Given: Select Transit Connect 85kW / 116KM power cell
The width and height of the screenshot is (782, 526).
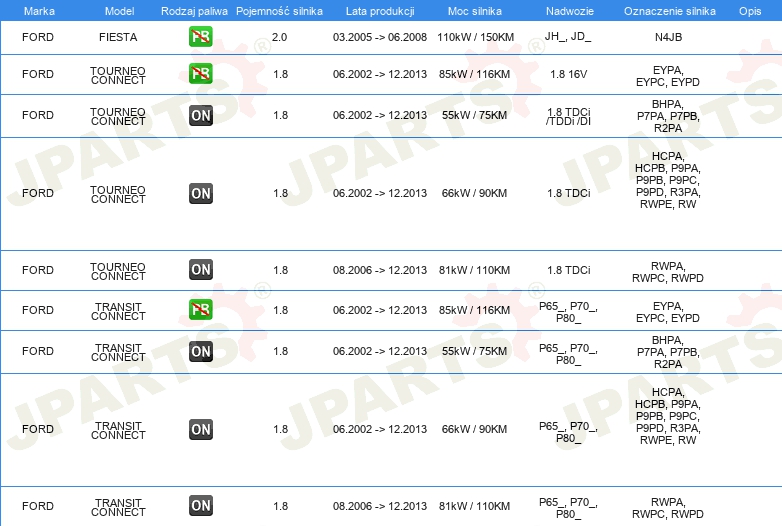Looking at the screenshot, I should [x=474, y=310].
